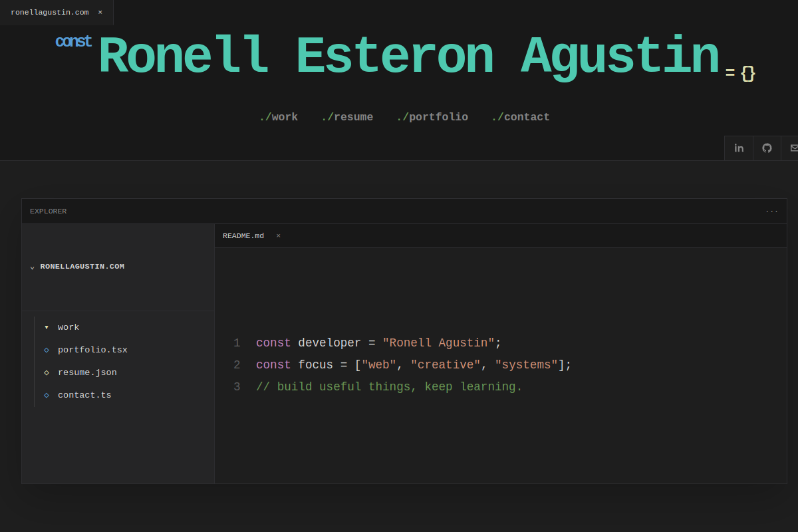Screen dimensions: 798x532
Task: Close the README.md editor tab
Action: [278, 235]
